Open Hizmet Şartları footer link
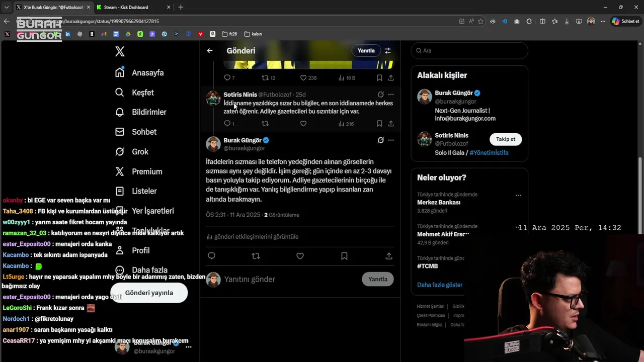Image resolution: width=644 pixels, height=362 pixels. point(431,306)
